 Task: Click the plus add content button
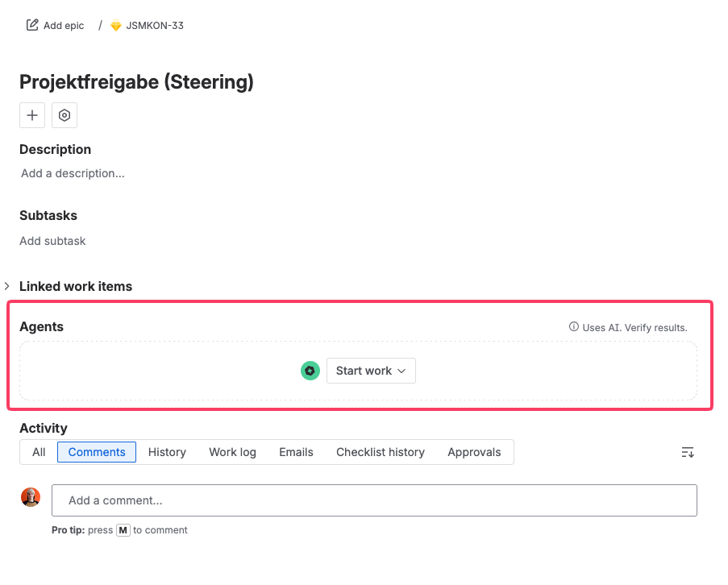point(32,115)
